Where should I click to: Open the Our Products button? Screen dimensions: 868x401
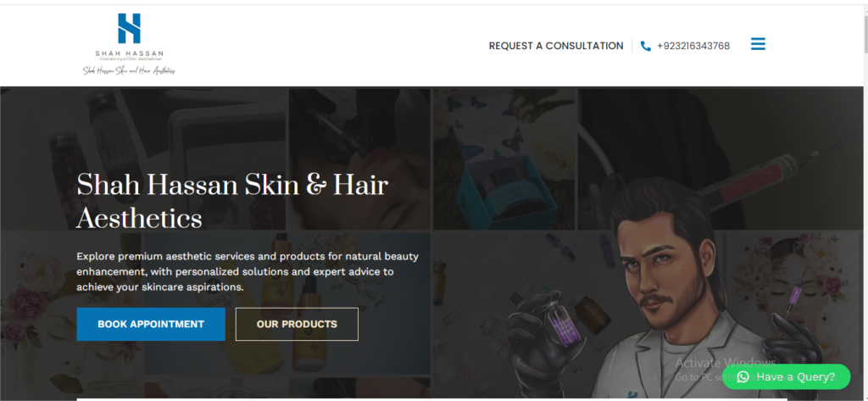coord(297,324)
